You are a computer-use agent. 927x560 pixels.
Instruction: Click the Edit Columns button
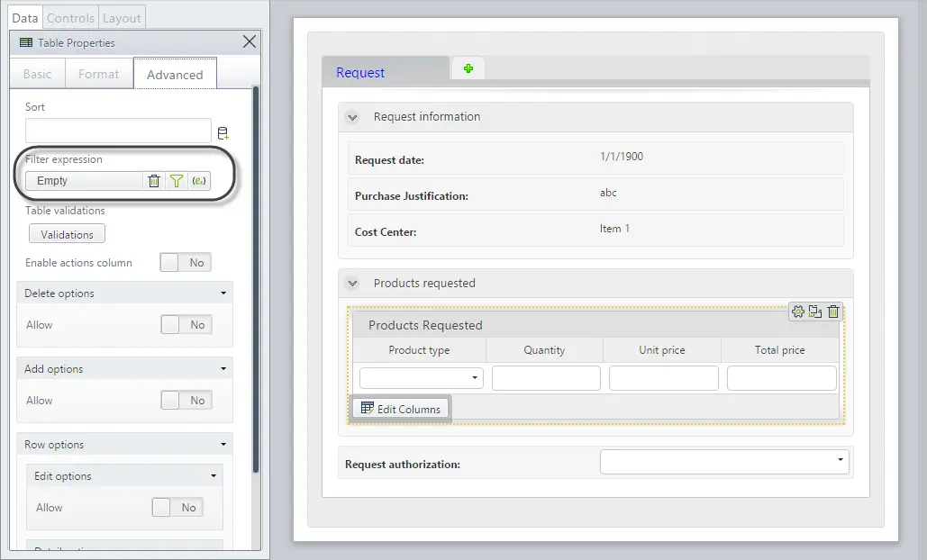tap(401, 409)
